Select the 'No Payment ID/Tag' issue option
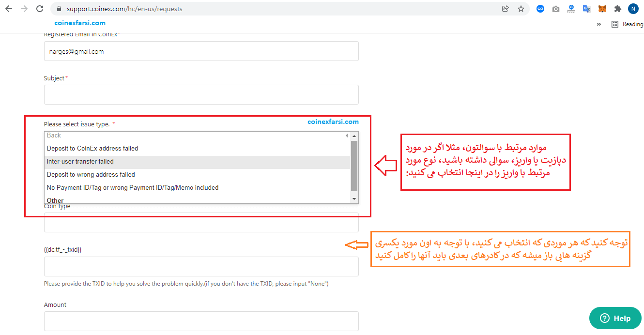 click(133, 188)
